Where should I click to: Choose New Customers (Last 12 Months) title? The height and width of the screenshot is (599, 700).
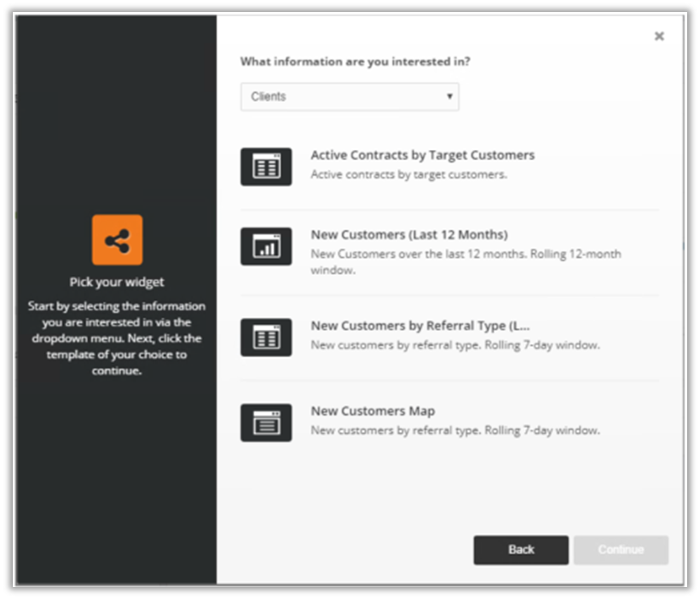[408, 234]
